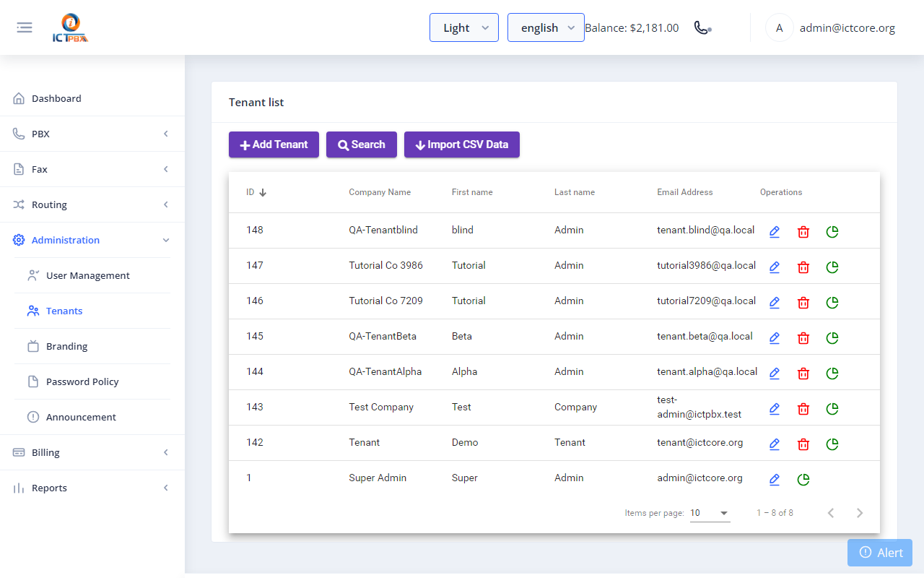924x578 pixels.
Task: Go to previous page of tenants
Action: click(x=831, y=513)
